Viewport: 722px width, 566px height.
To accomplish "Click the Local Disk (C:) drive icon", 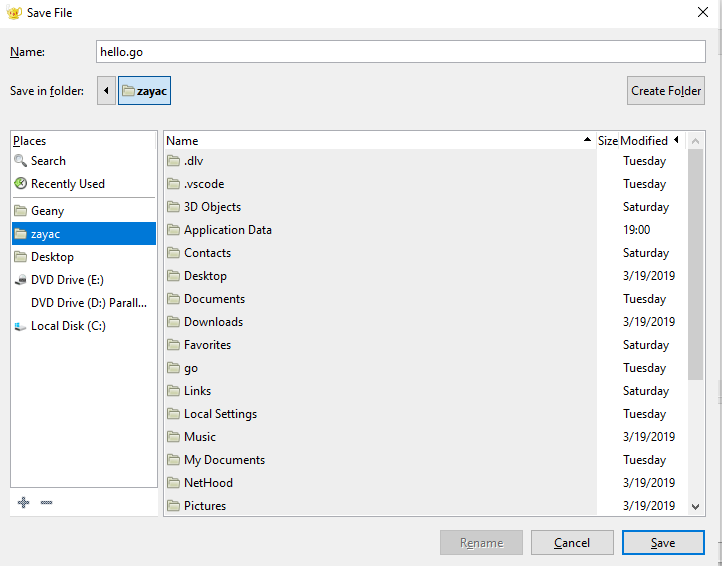I will [x=20, y=326].
